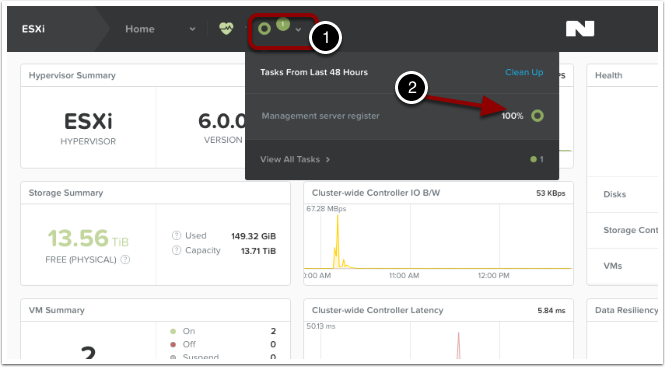Select the ESXi cluster name
The height and width of the screenshot is (367, 665).
pos(34,29)
